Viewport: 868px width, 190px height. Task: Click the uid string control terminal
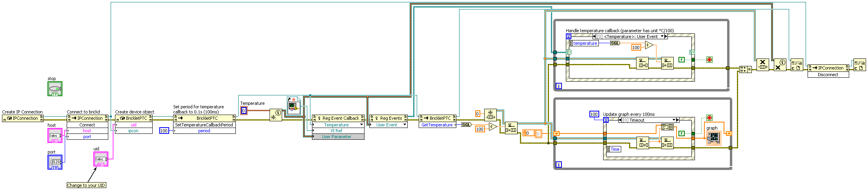[100, 159]
